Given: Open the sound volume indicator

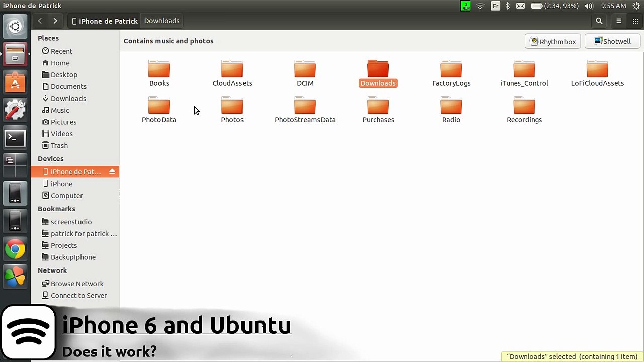Looking at the screenshot, I should 589,6.
